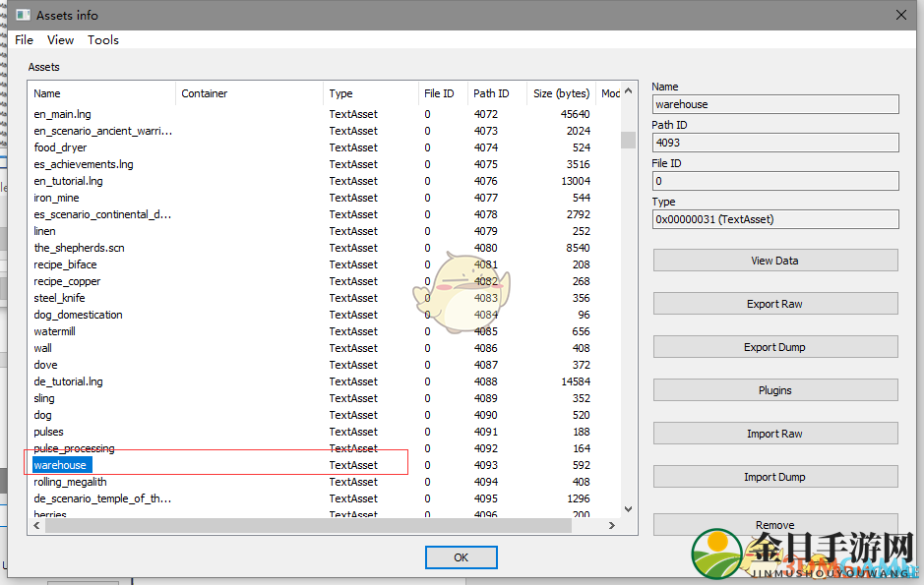Open the Plugins button
The height and width of the screenshot is (585, 924).
click(774, 390)
